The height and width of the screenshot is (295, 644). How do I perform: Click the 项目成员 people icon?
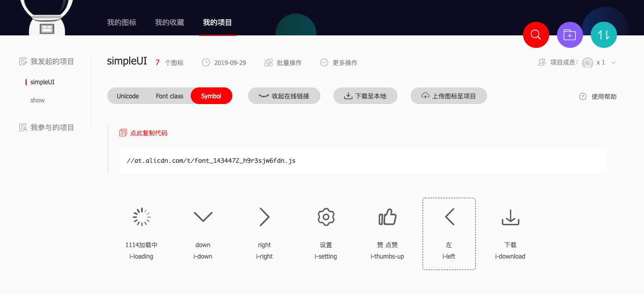542,62
